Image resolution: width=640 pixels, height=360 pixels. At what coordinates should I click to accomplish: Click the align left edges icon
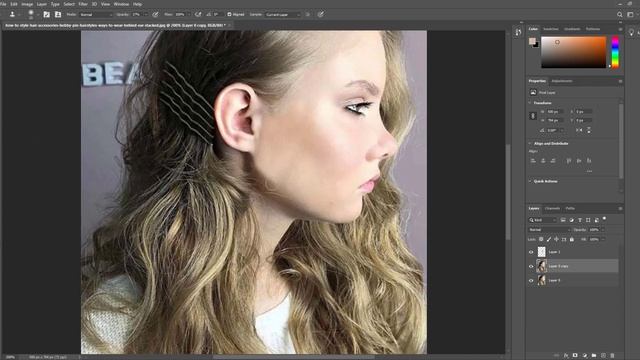533,161
